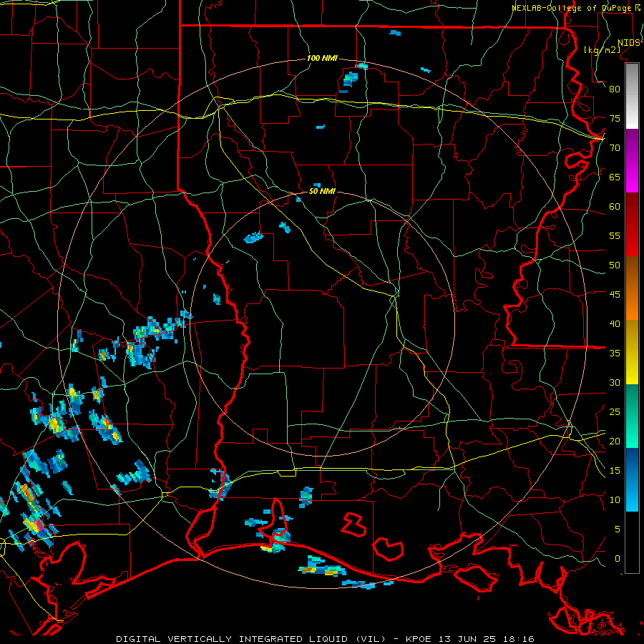Click the 50 value on the scale
This screenshot has width=644, height=644.
615,265
